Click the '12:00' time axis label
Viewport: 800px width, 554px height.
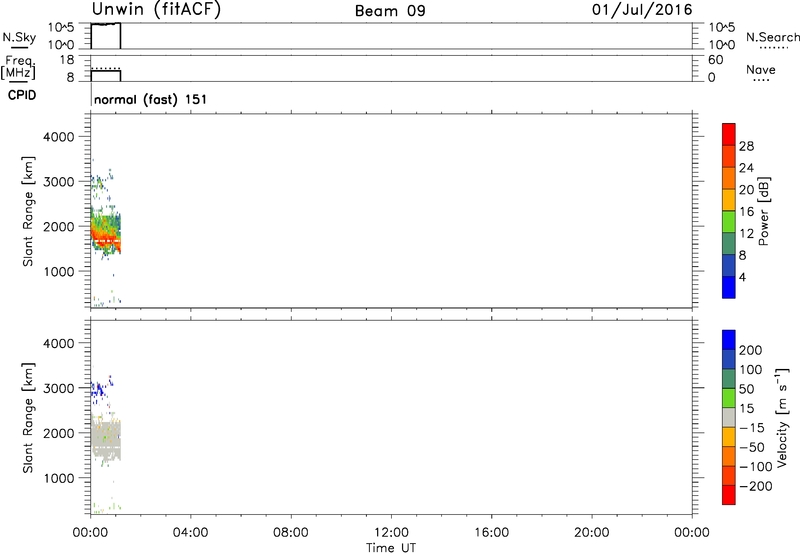click(391, 533)
